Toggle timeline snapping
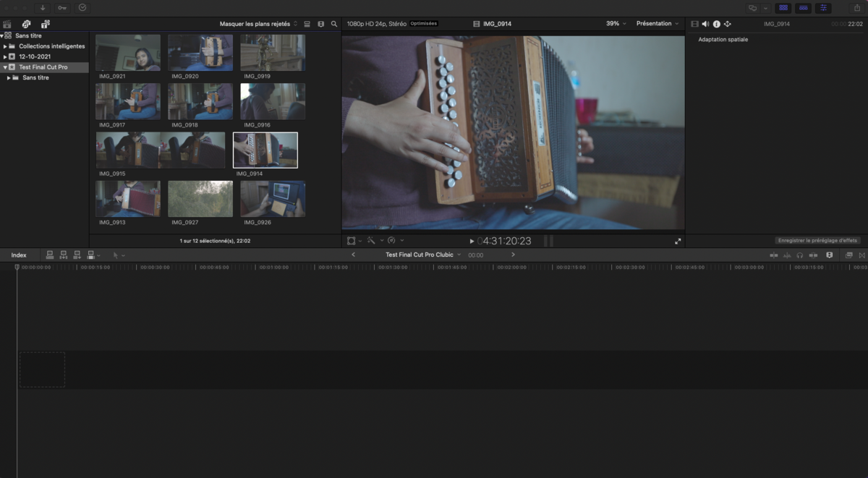 [813, 255]
